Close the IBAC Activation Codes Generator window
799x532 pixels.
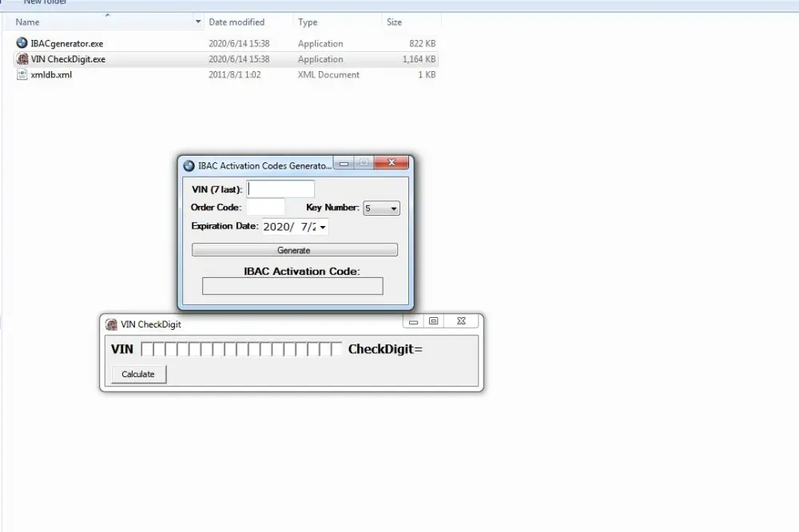(392, 163)
